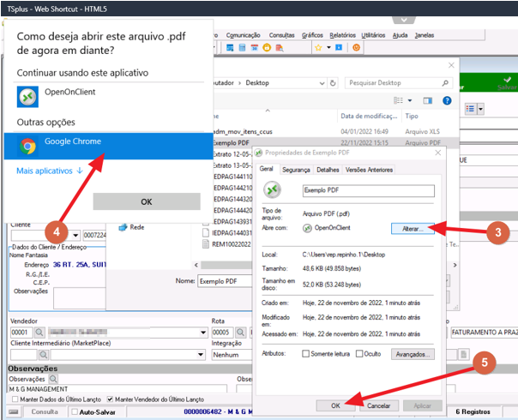The image size is (518, 420).
Task: Click the file dialog horizontal scrollbar left arrow
Action: pos(196,265)
